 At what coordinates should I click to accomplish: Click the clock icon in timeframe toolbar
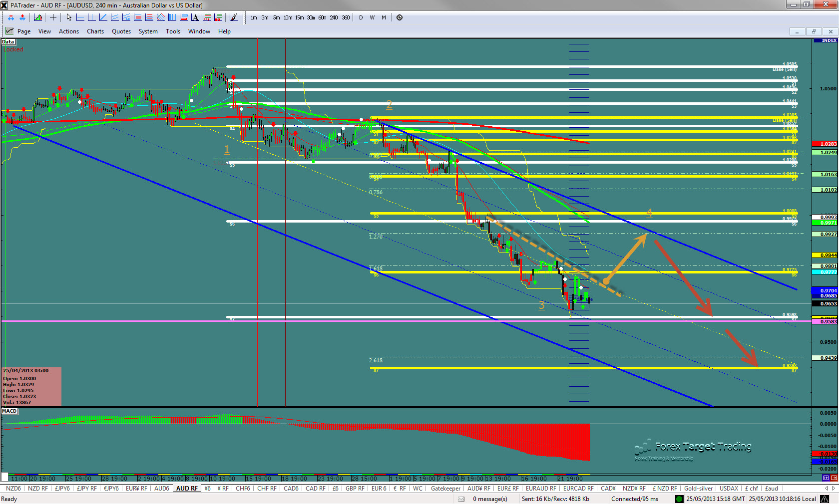[400, 17]
